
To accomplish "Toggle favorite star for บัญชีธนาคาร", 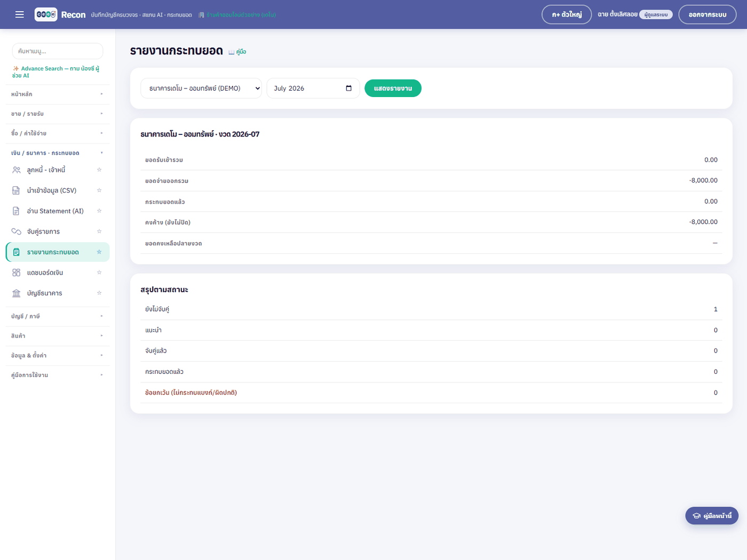I will point(99,293).
